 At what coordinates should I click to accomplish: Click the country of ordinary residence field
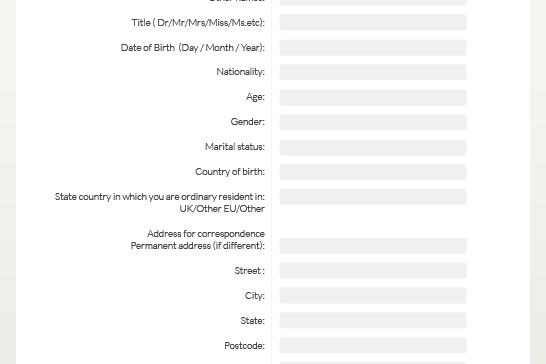[373, 197]
